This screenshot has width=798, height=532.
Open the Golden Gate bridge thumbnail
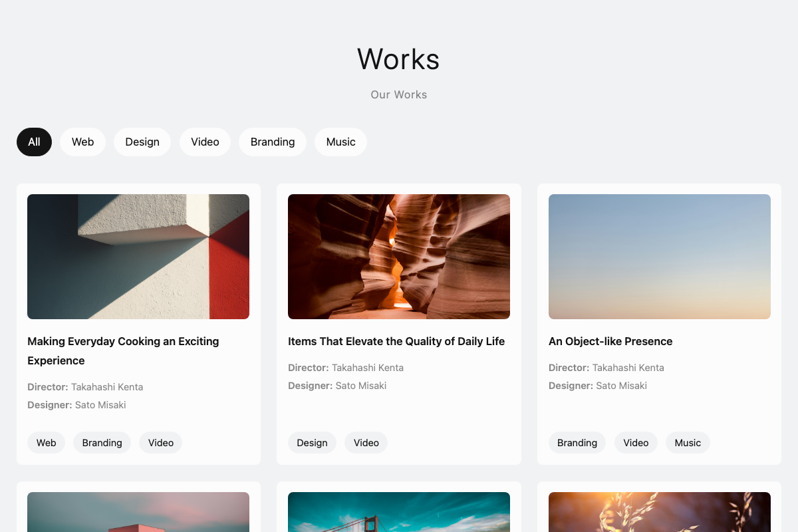(399, 512)
